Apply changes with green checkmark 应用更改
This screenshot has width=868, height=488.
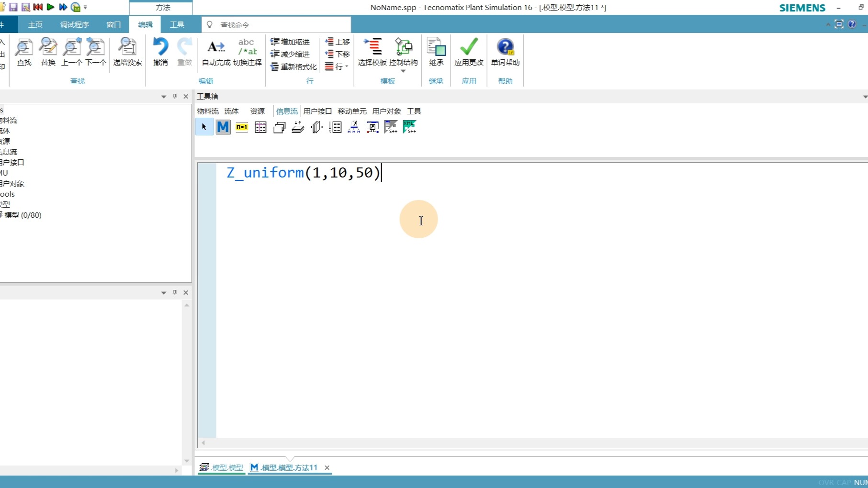point(469,52)
